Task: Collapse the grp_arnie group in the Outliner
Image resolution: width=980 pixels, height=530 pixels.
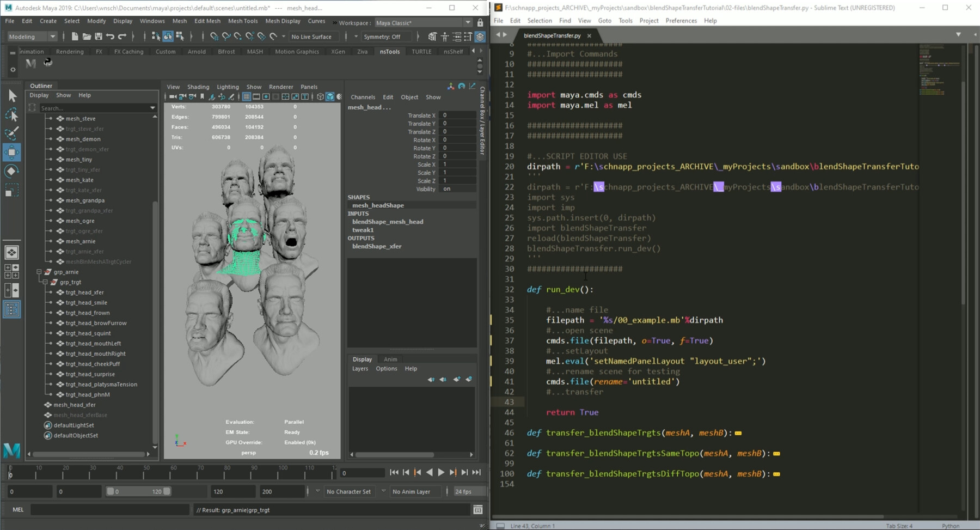Action: (39, 271)
